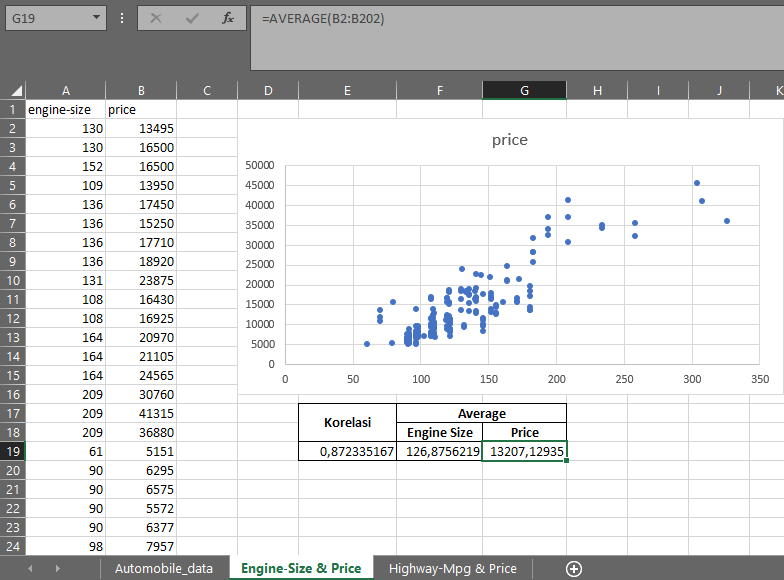Click the Engine Size subheader cell
The image size is (784, 580).
pos(440,432)
